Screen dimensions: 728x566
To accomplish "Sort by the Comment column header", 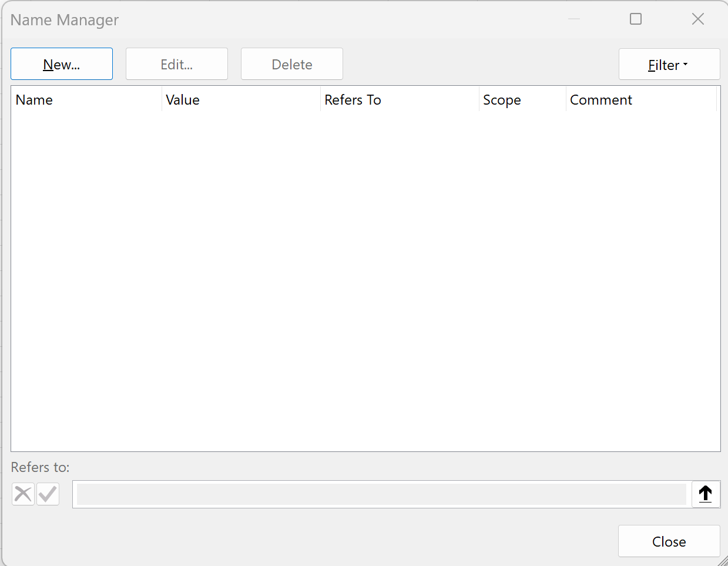I will pos(640,100).
